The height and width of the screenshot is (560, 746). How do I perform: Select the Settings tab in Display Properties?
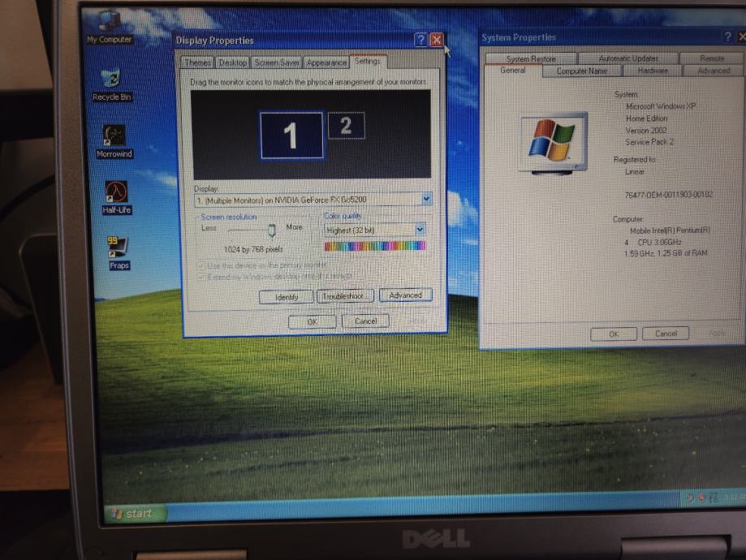pos(368,61)
